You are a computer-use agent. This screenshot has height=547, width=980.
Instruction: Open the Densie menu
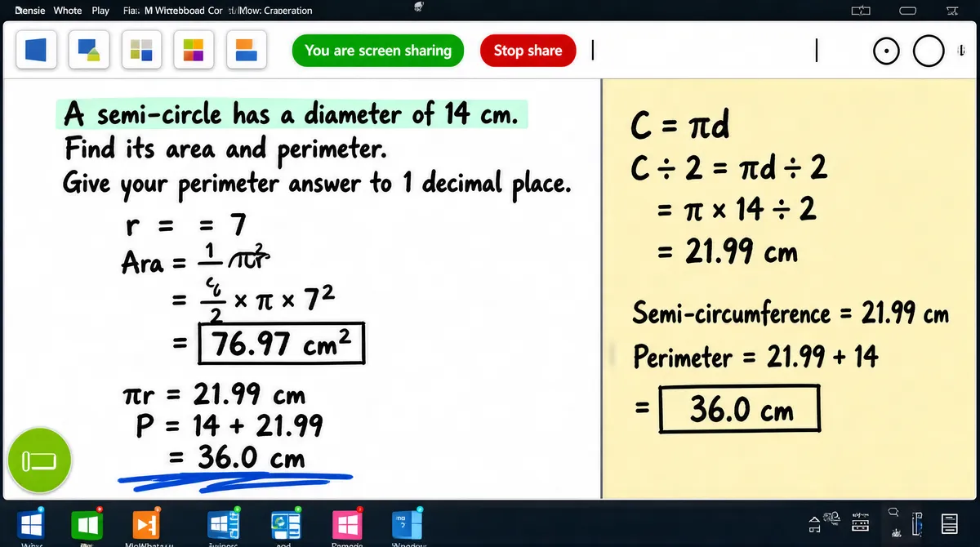(30, 11)
